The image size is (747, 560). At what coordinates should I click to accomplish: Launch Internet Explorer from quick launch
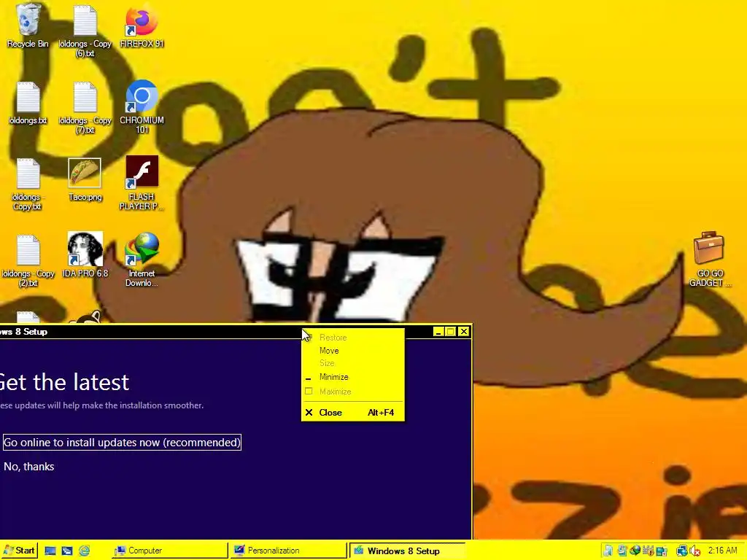[x=85, y=551]
